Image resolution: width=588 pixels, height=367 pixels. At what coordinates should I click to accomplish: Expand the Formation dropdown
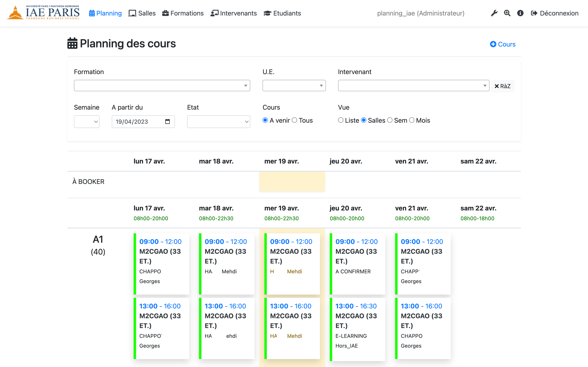(162, 86)
